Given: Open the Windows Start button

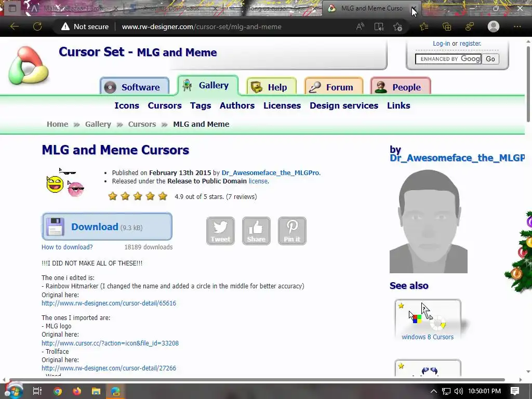Looking at the screenshot, I should point(14,391).
